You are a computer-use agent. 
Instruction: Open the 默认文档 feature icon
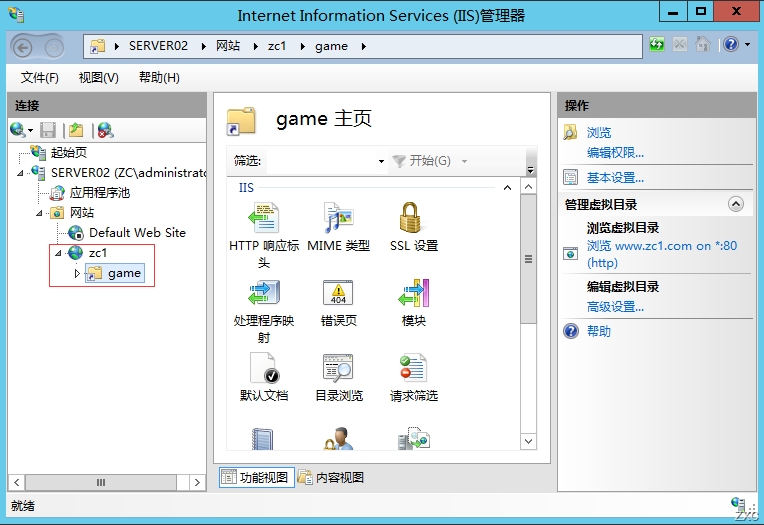(264, 368)
